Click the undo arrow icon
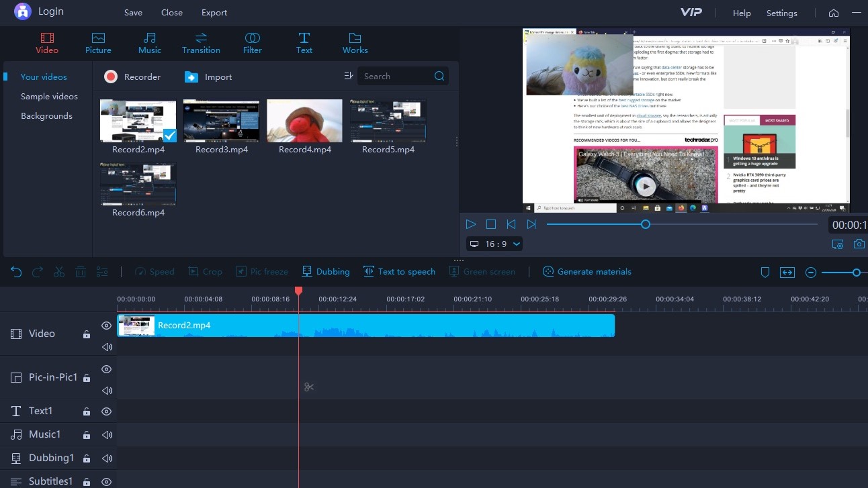 [17, 272]
